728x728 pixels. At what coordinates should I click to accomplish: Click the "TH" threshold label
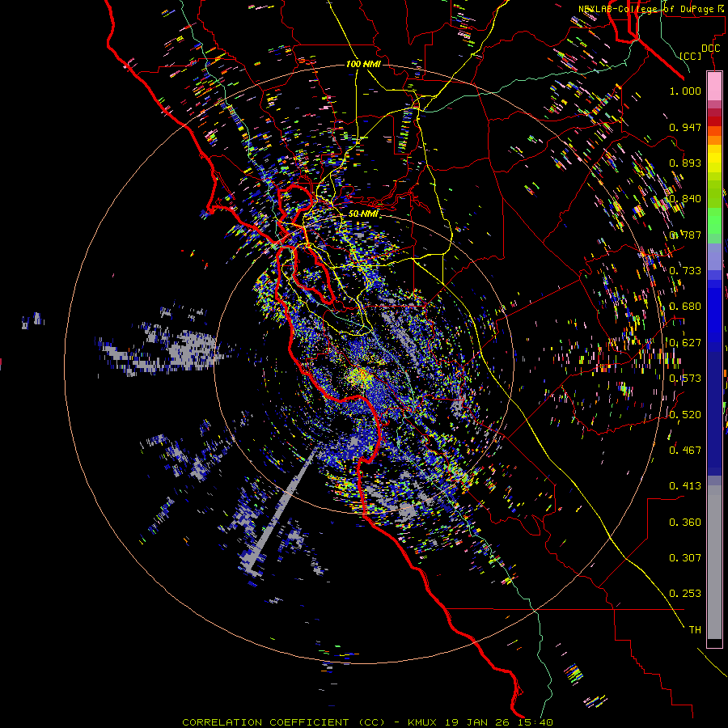pos(695,630)
